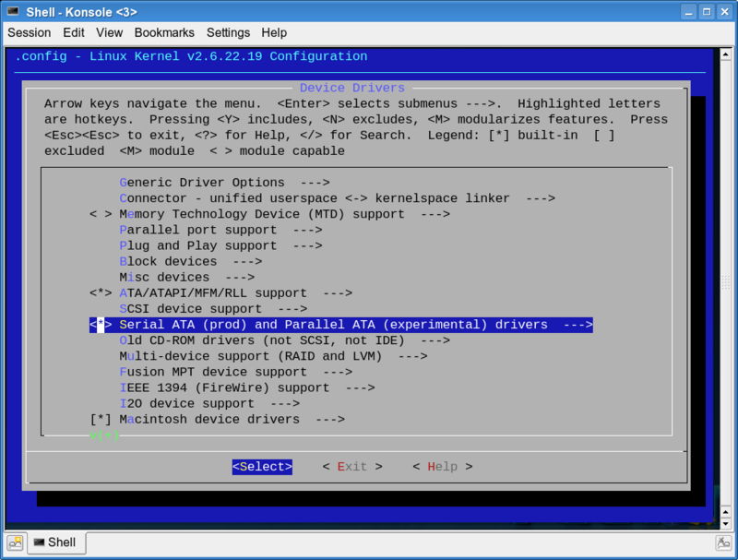
Task: Expand Fusion MPT device support submenu arrow
Action: coord(338,372)
